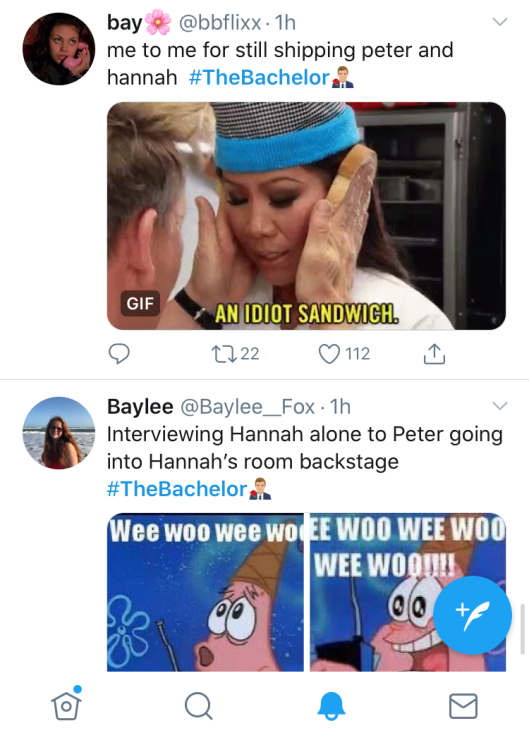Screen dimensions: 529x740
Task: Go to the Home timeline tab
Action: click(x=67, y=705)
